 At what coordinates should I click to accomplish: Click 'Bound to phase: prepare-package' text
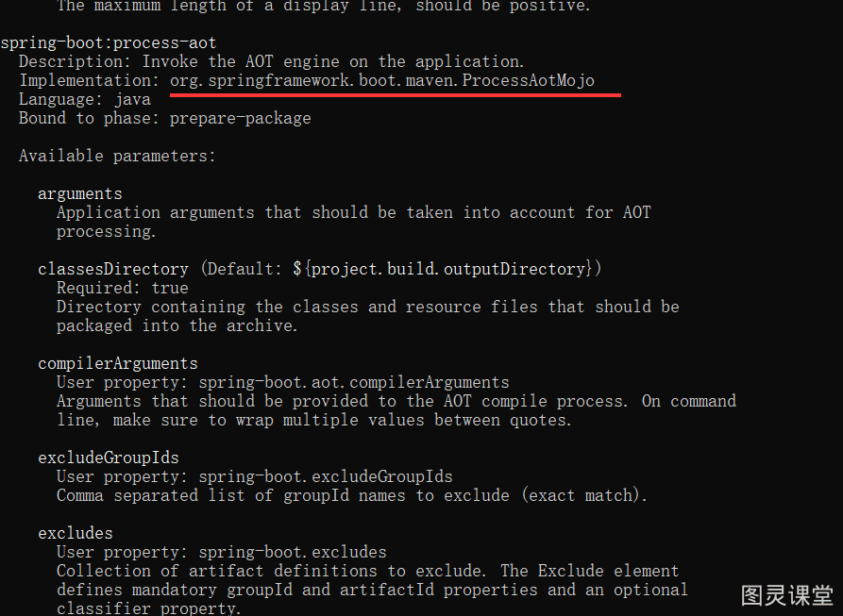click(165, 118)
